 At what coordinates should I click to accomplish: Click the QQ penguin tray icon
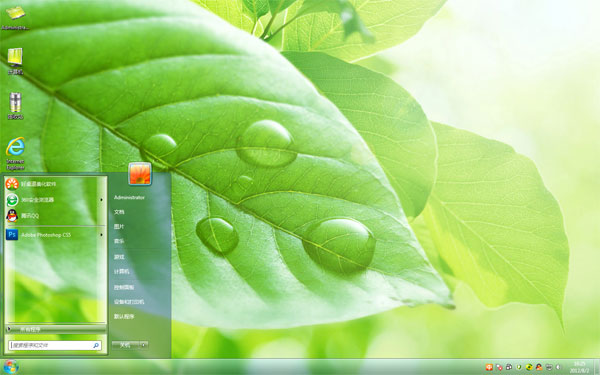pos(539,367)
